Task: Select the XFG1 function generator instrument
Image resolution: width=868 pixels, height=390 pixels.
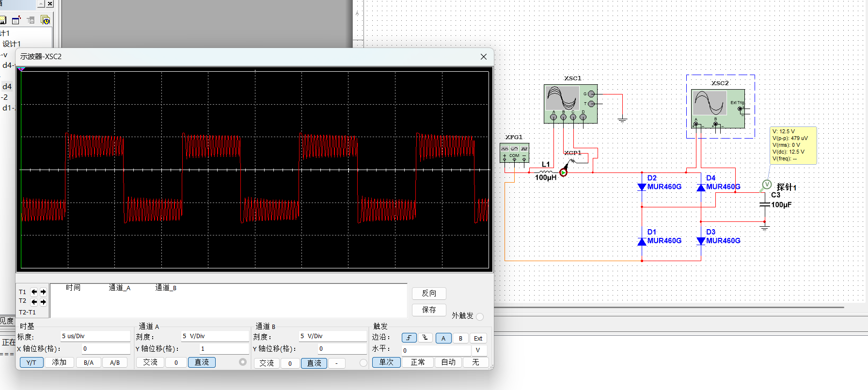Action: point(514,153)
